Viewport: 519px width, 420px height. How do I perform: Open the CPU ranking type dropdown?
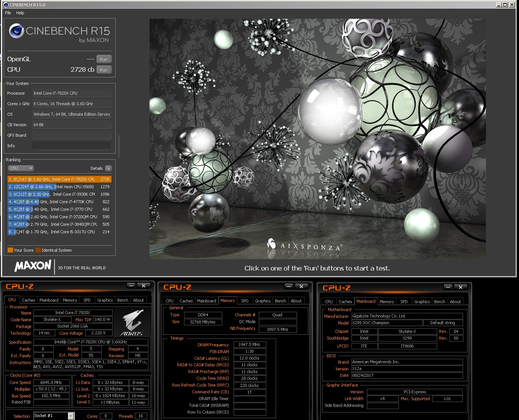(21, 168)
